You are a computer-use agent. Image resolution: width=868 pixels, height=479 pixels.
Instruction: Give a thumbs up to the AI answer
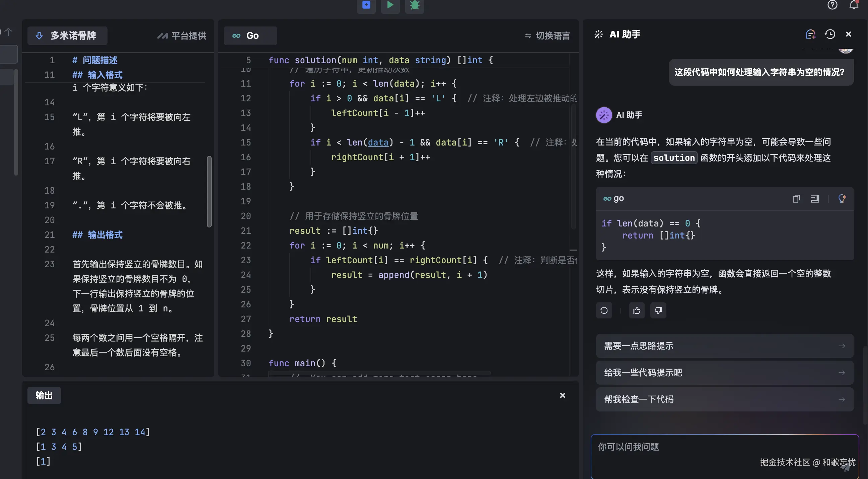[636, 310]
